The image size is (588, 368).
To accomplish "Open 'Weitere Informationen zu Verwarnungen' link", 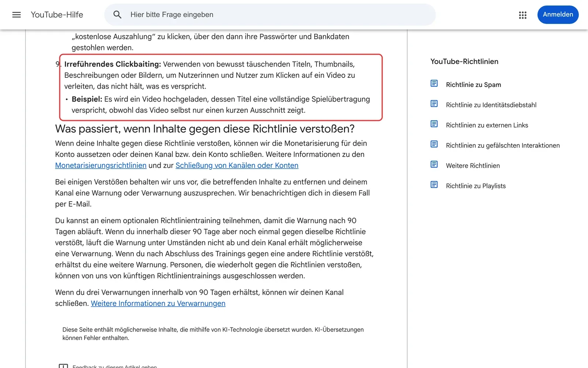I will coord(158,304).
